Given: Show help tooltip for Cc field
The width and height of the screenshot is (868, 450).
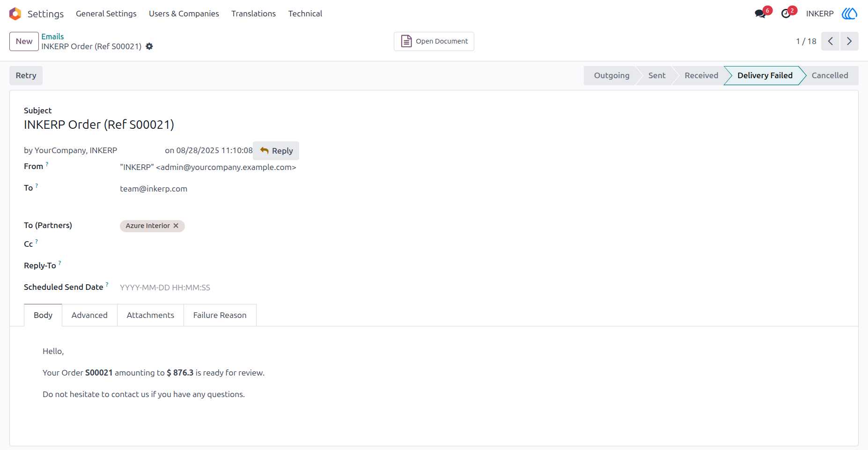Looking at the screenshot, I should pos(37,242).
